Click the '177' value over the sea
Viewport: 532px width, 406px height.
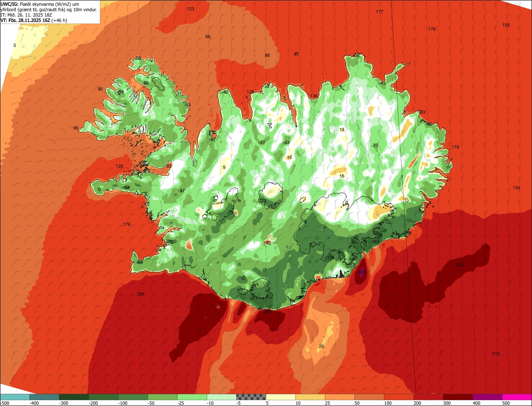(x=379, y=12)
